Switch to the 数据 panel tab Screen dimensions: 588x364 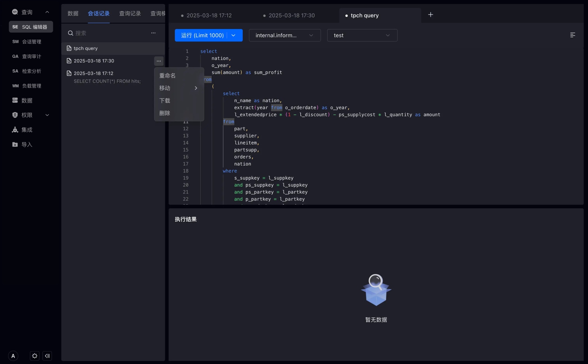pyautogui.click(x=73, y=13)
